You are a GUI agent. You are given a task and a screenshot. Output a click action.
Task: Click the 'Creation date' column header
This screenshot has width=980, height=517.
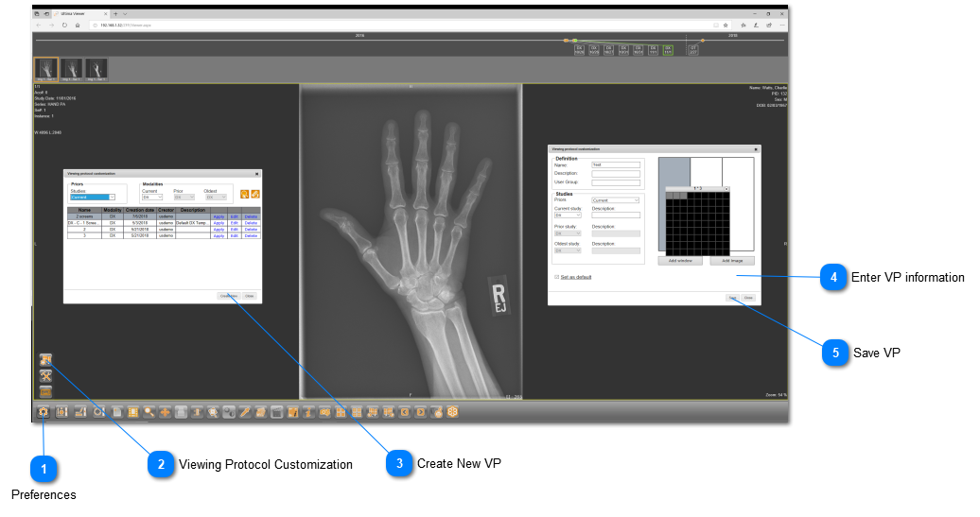(140, 210)
